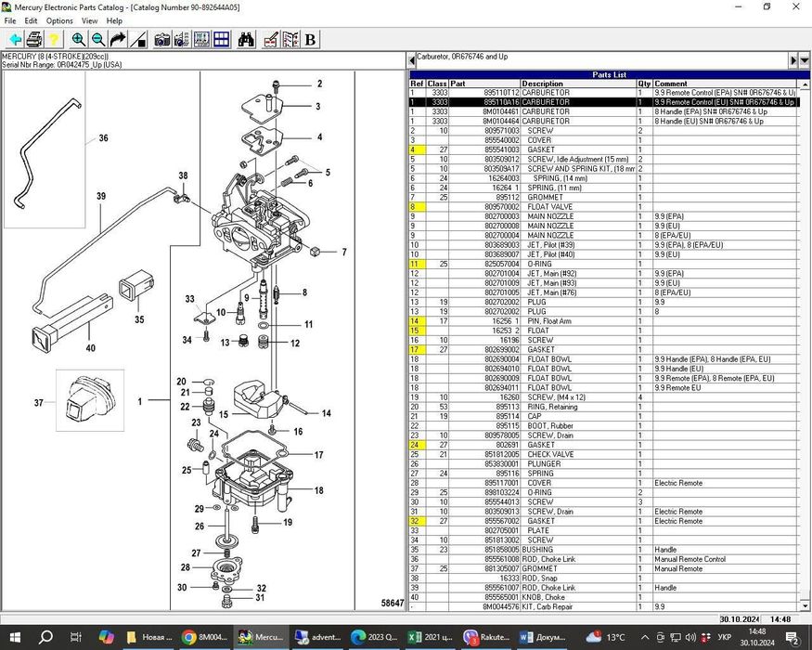Screen dimensions: 812x650
Task: Click the Part column header
Action: pyautogui.click(x=484, y=84)
